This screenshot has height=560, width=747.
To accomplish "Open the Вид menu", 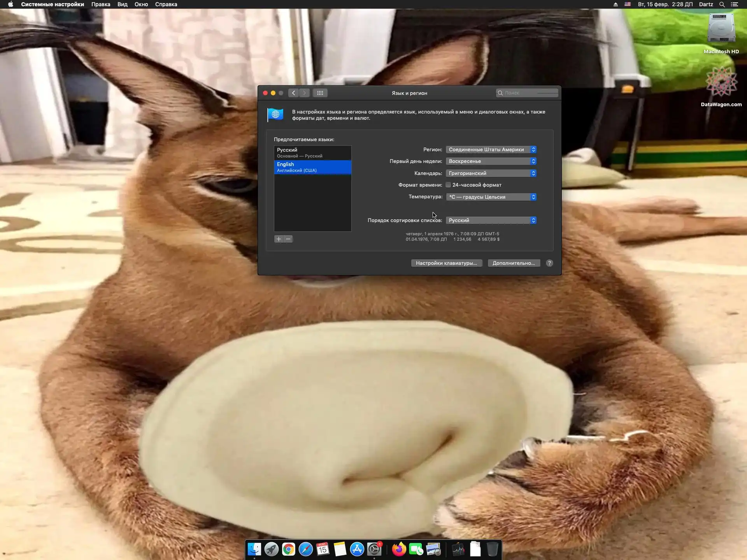I will click(122, 4).
